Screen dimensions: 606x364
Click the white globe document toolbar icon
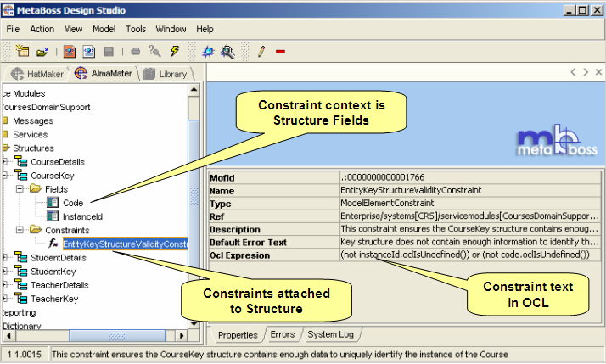pyautogui.click(x=89, y=52)
